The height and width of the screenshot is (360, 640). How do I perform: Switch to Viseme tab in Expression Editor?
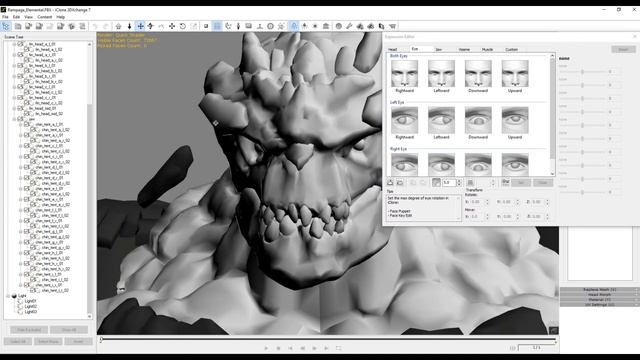point(464,49)
